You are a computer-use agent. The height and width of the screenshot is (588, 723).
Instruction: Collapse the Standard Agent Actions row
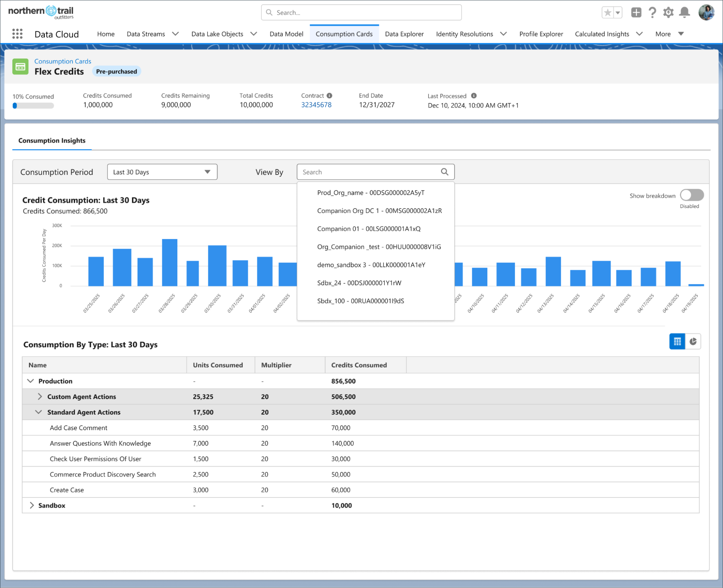click(38, 412)
